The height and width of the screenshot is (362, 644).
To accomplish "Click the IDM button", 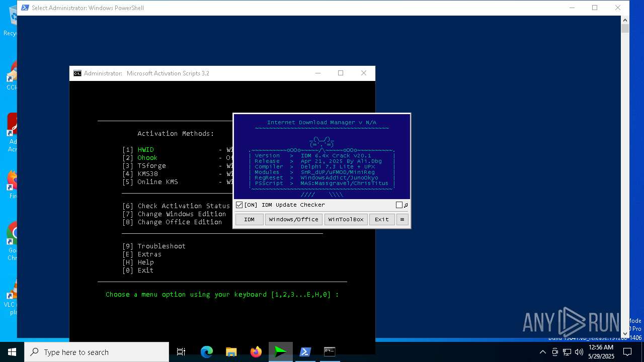I will pos(249,219).
